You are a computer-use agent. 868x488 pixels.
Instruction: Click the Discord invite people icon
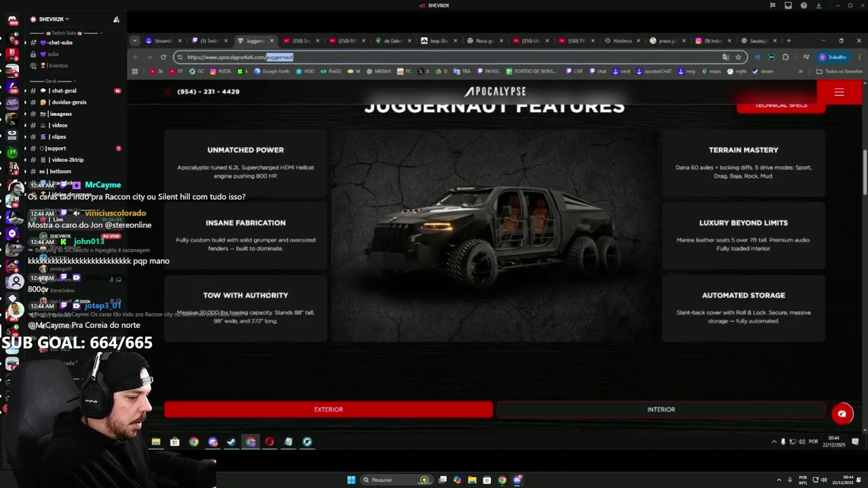click(116, 19)
